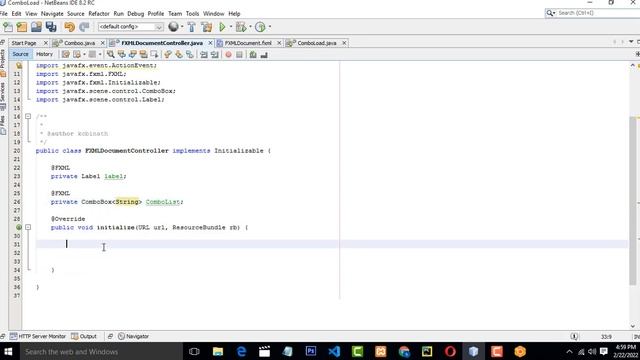This screenshot has width=640, height=360.
Task: Click the Find Selection magnifier icon
Action: [111, 55]
